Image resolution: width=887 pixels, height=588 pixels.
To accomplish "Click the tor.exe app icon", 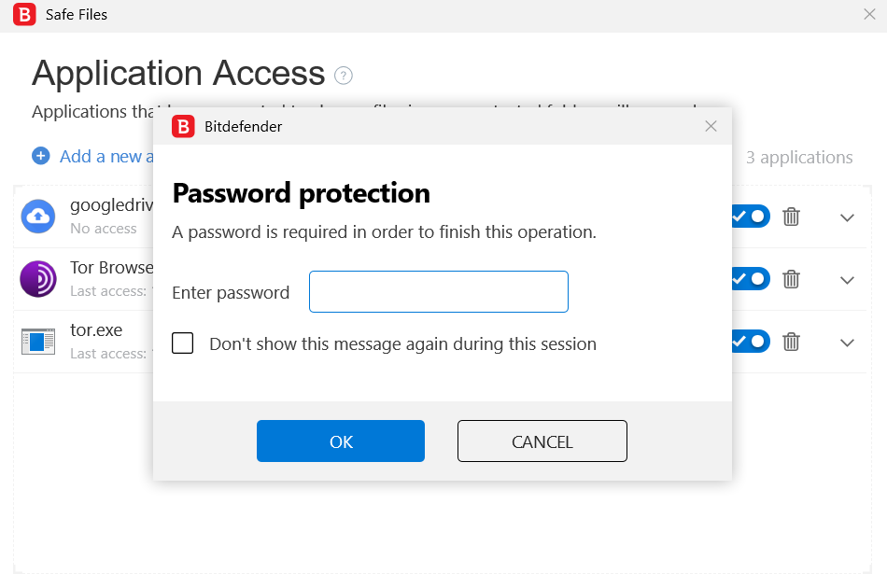I will pyautogui.click(x=38, y=342).
